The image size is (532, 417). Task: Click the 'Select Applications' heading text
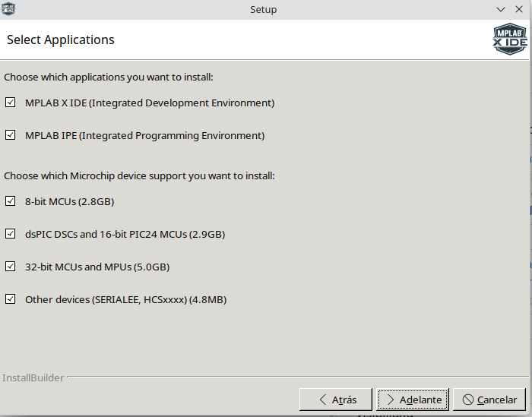[61, 40]
